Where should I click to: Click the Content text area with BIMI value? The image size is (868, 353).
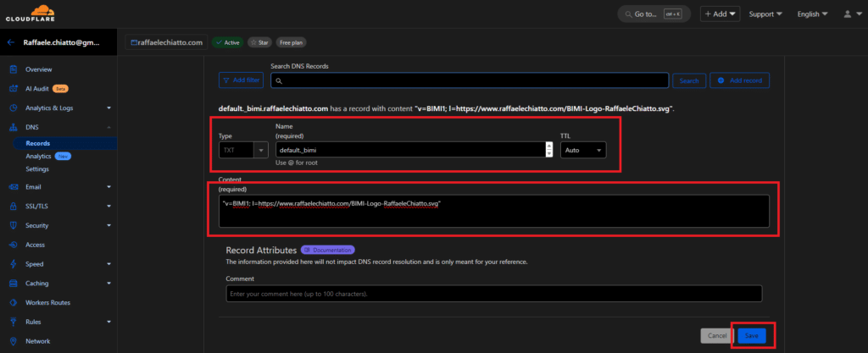point(494,211)
